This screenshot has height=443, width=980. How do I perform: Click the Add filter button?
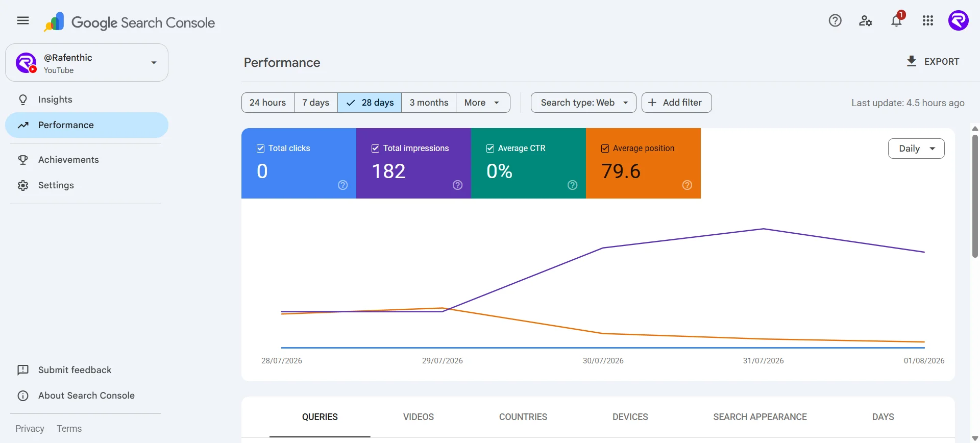[677, 103]
